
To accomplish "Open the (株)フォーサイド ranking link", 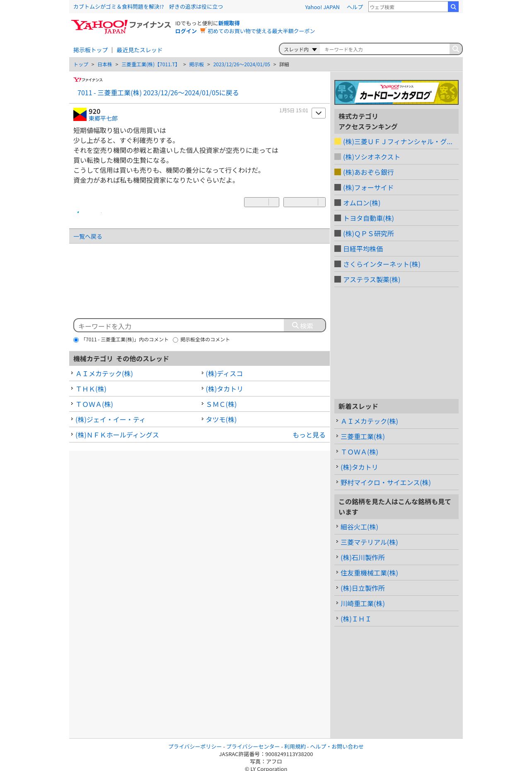I will pyautogui.click(x=368, y=188).
